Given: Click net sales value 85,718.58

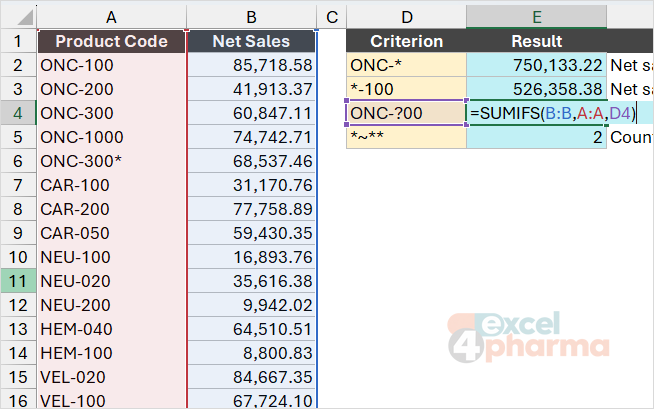Looking at the screenshot, I should pos(252,65).
